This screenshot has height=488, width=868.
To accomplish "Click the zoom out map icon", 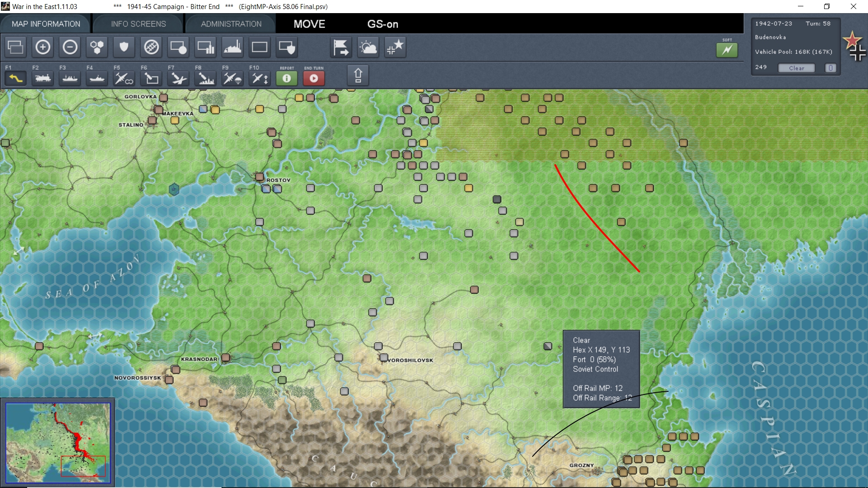I will click(70, 47).
